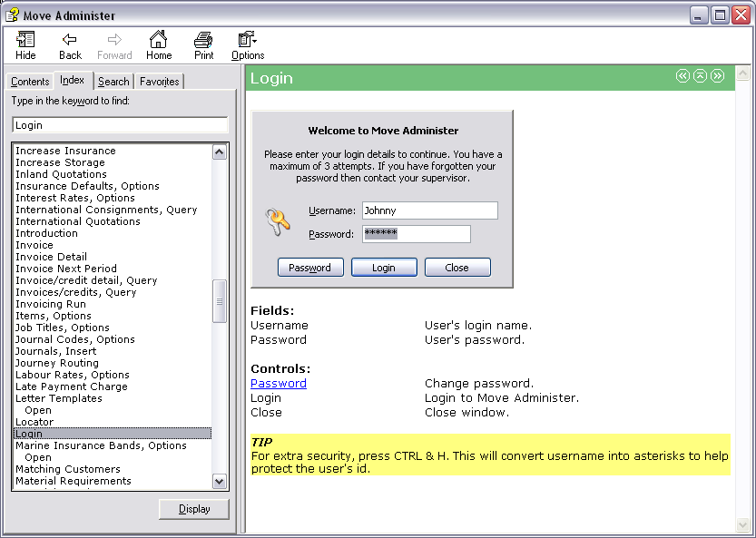Click the Home toolbar icon
Image resolution: width=756 pixels, height=538 pixels.
click(159, 44)
